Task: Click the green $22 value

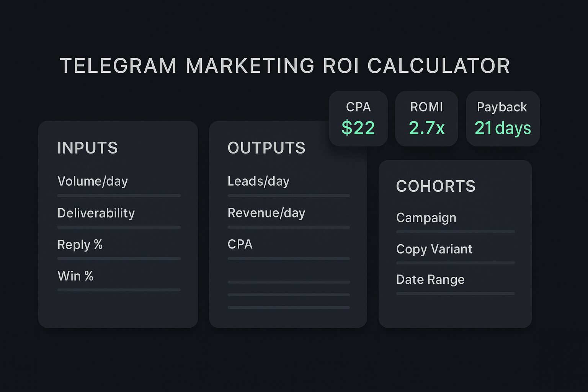Action: (x=358, y=128)
